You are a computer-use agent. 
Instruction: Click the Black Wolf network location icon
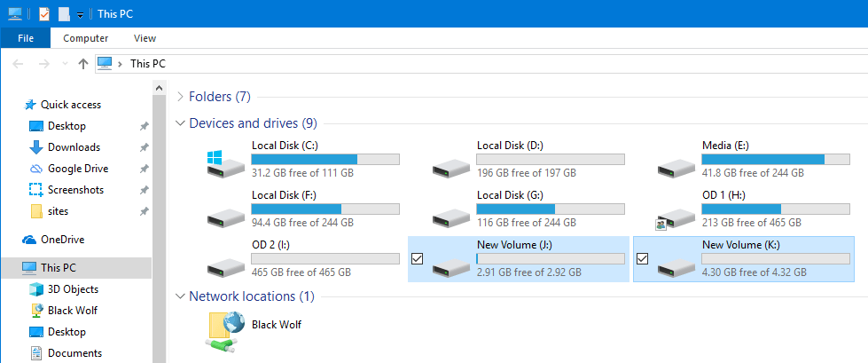point(227,330)
